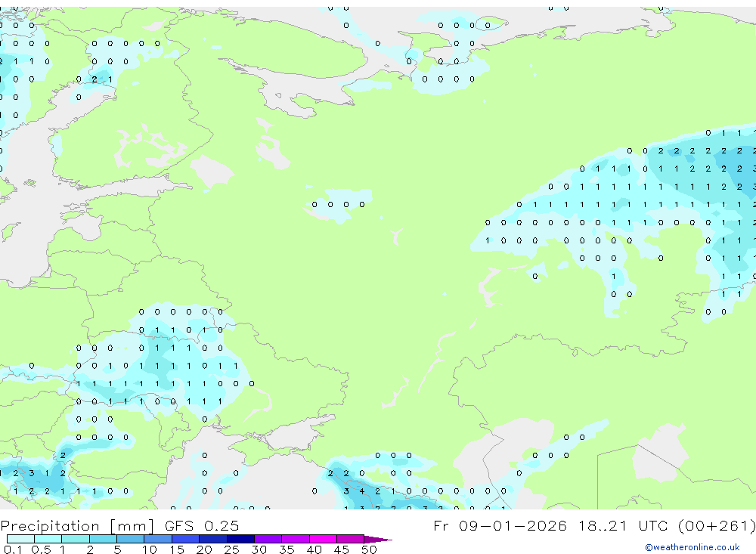Click the '0.1' legend scale label
Image resolution: width=756 pixels, height=554 pixels.
click(x=13, y=549)
